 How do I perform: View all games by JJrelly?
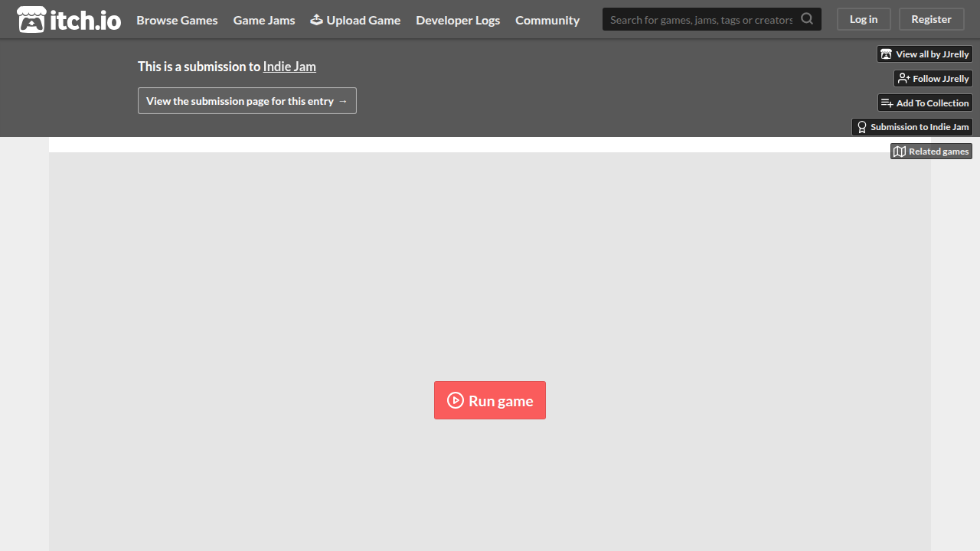[x=925, y=54]
